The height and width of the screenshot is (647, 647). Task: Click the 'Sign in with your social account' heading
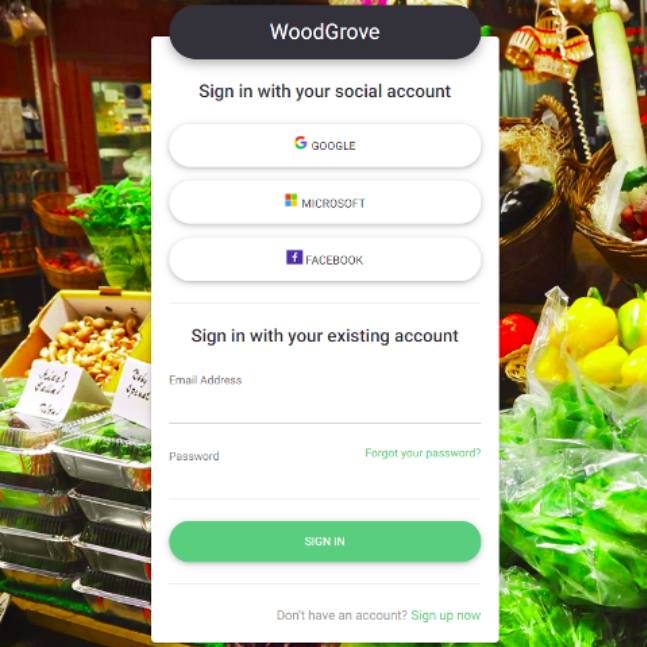coord(325,91)
